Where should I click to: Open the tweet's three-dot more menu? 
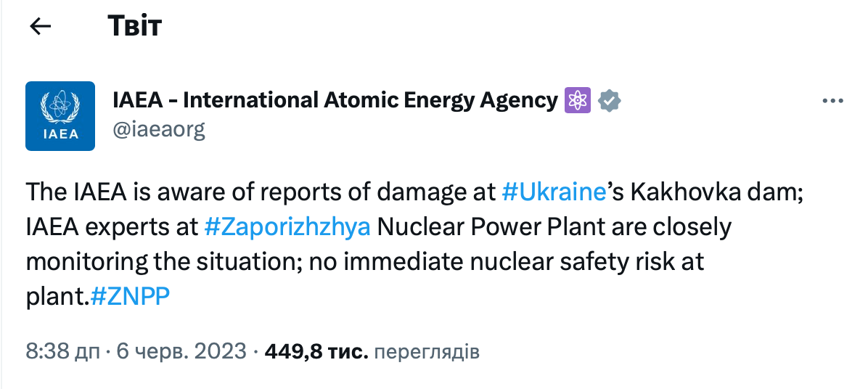pyautogui.click(x=832, y=102)
